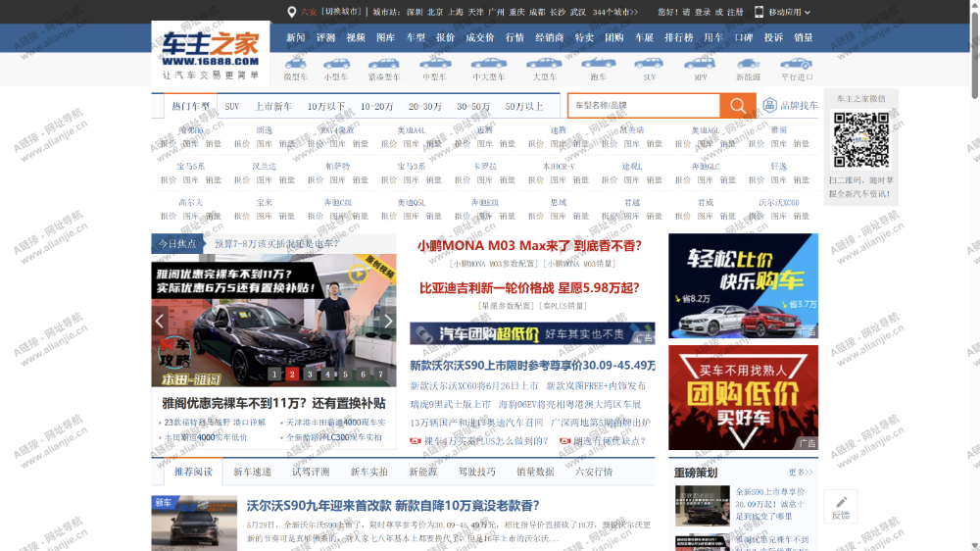Switch to the 50万以上 price tab

[x=524, y=106]
